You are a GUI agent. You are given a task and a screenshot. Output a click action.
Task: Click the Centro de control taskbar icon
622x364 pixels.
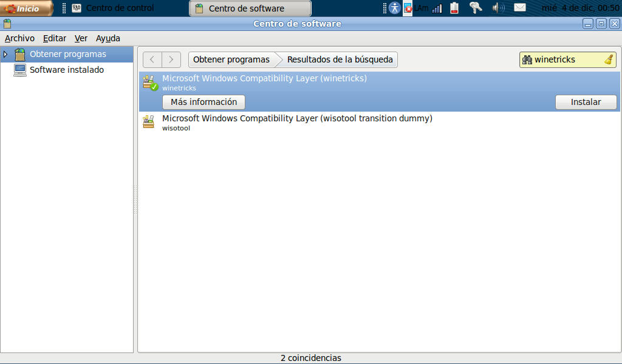[77, 8]
